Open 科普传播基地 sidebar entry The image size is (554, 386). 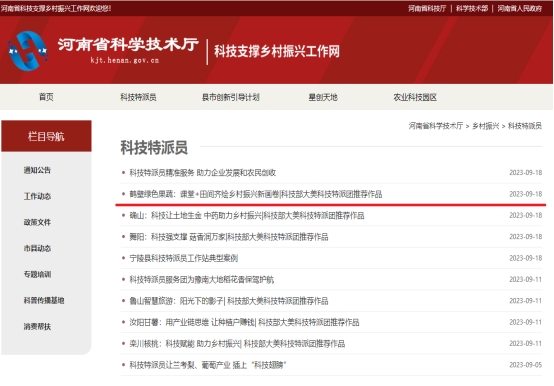[44, 301]
